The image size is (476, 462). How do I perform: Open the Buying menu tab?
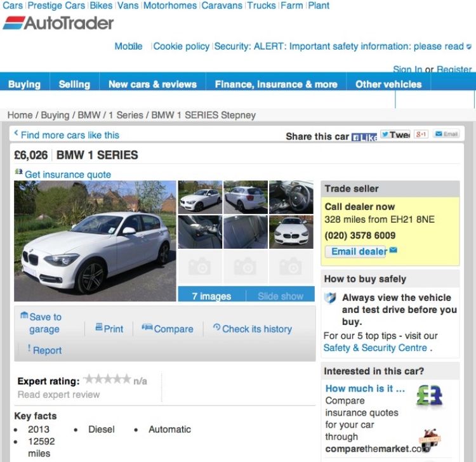25,84
